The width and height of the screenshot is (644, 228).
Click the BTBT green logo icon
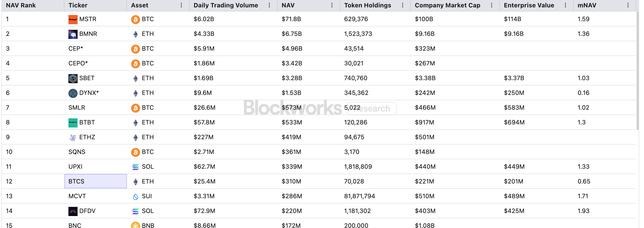click(73, 123)
